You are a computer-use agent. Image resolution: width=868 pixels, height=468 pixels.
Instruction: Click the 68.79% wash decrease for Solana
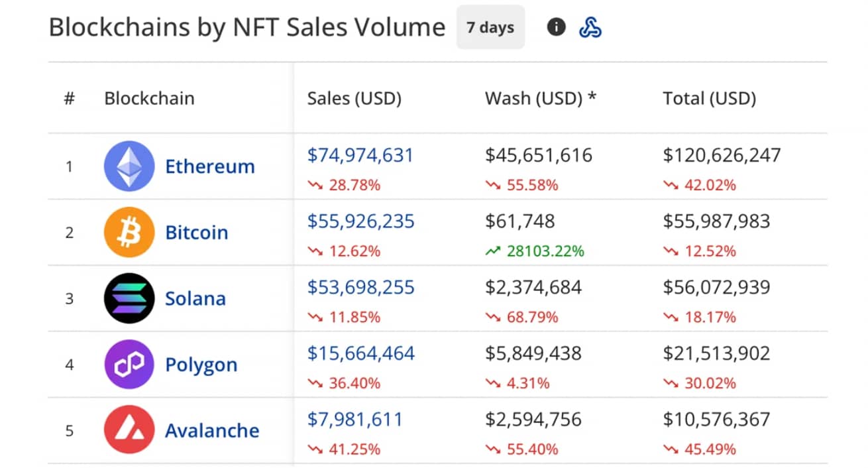(x=522, y=318)
